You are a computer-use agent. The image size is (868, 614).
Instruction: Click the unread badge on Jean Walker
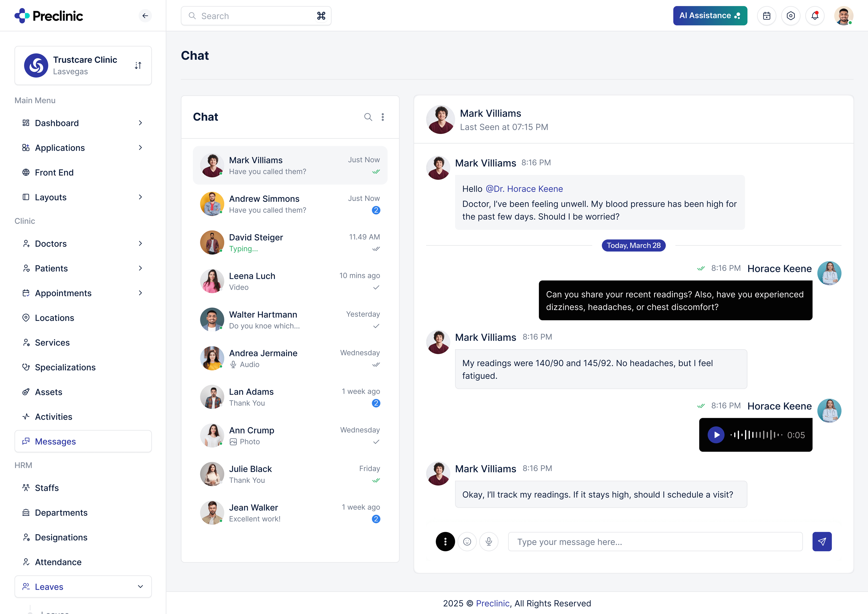[x=376, y=519]
